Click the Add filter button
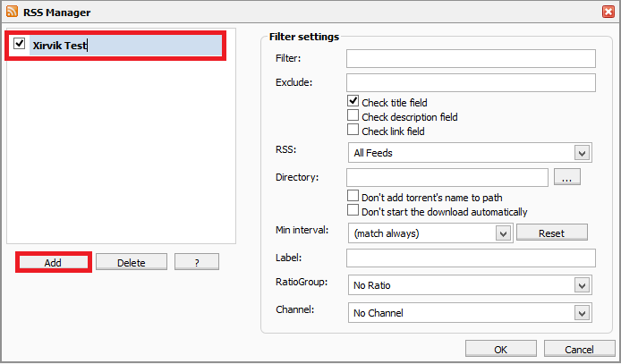 tap(53, 262)
